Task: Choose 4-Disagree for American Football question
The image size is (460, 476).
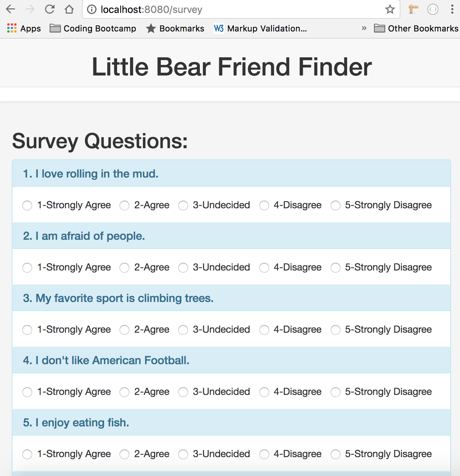Action: [x=264, y=392]
